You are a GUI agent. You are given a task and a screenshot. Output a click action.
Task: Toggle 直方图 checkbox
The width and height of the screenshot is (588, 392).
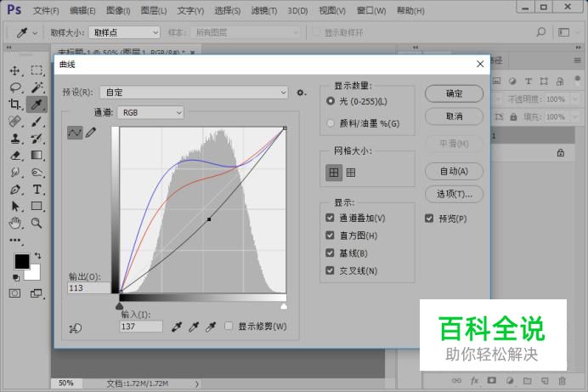pyautogui.click(x=330, y=236)
